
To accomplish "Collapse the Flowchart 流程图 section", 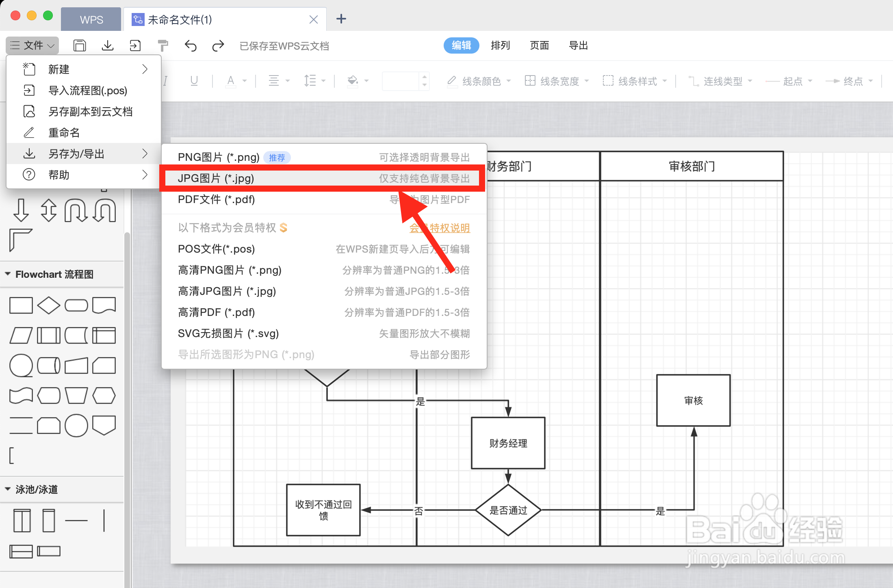I will tap(8, 274).
